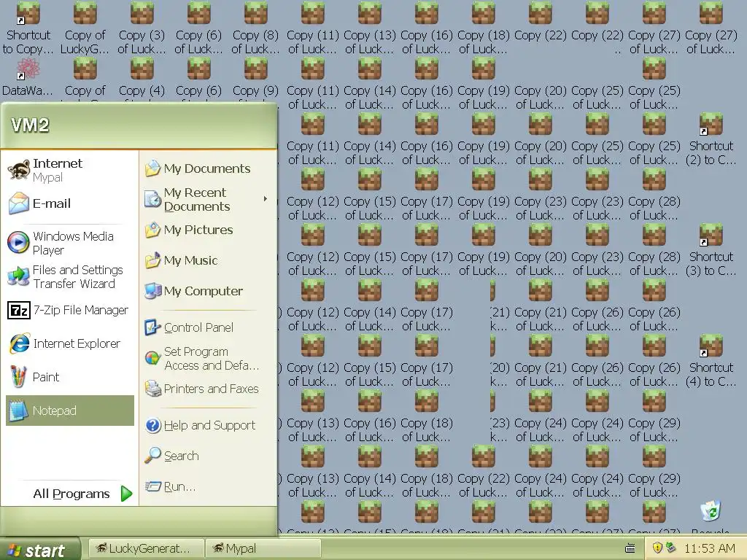Switch to LuckyGenerat... taskbar window
This screenshot has width=747, height=560.
[145, 548]
